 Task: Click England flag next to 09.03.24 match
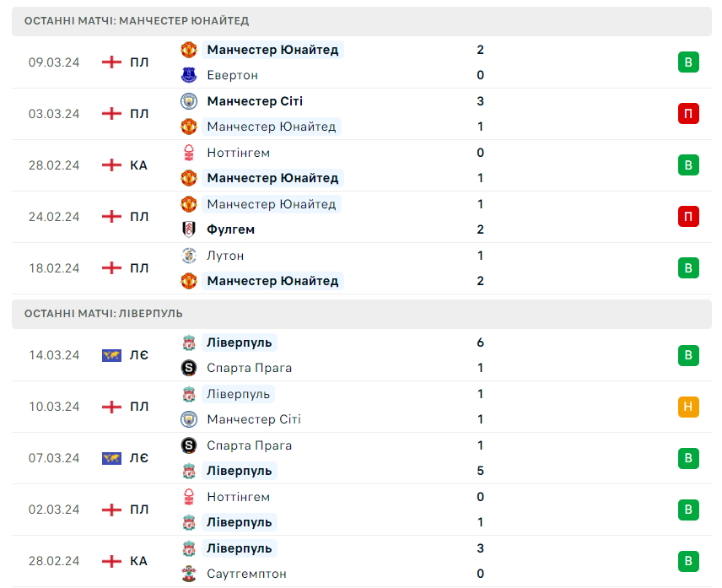[111, 62]
